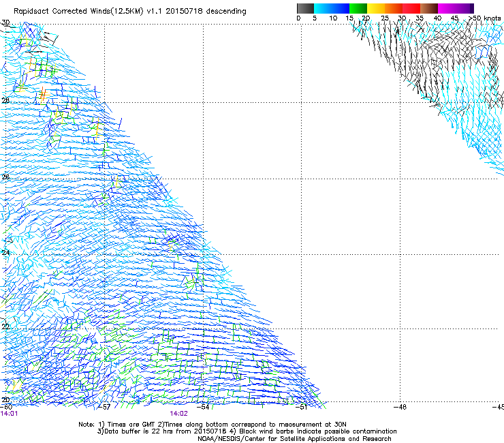Click the brown 35-40 knots legend swatch
The image size is (504, 443).
pos(429,8)
